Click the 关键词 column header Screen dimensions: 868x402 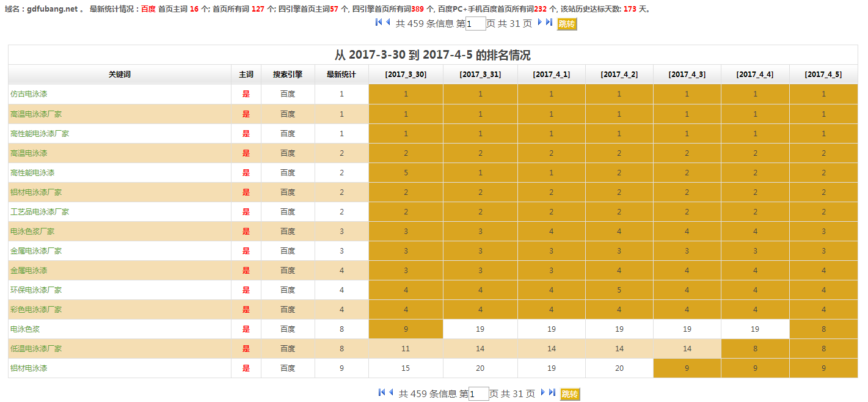point(120,75)
